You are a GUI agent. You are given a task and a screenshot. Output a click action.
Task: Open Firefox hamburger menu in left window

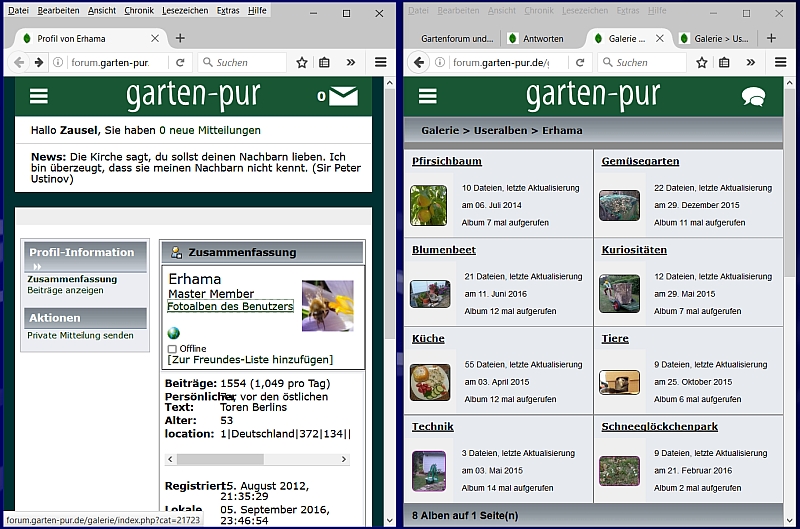click(380, 62)
